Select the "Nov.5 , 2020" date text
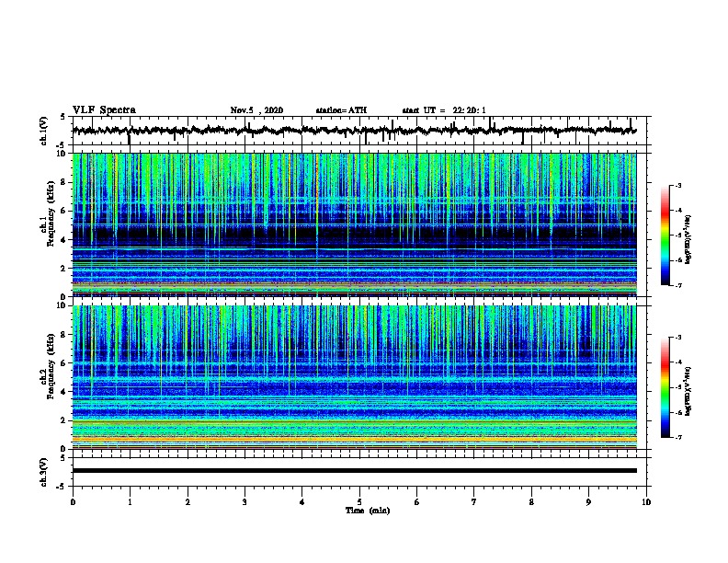 256,110
